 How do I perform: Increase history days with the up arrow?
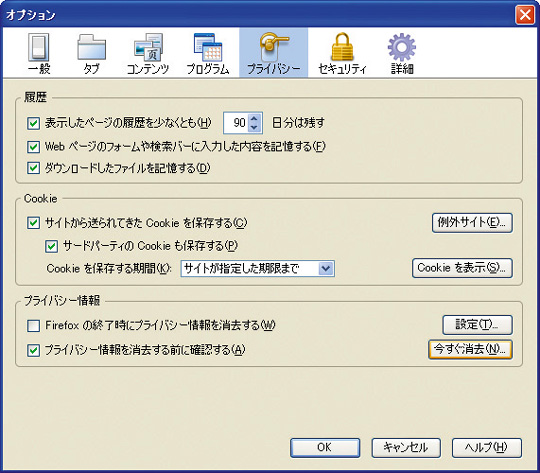pos(254,119)
